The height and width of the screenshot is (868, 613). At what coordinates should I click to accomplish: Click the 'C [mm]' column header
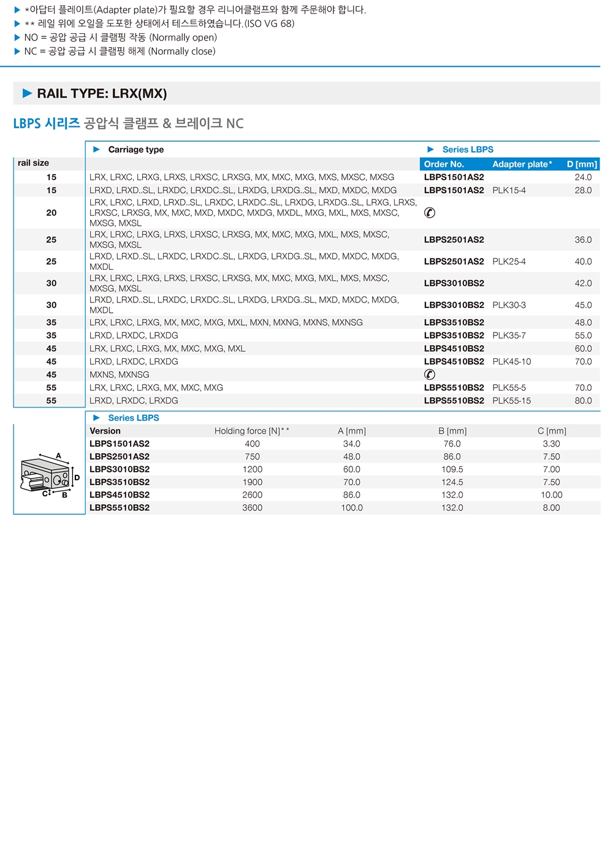click(x=552, y=431)
